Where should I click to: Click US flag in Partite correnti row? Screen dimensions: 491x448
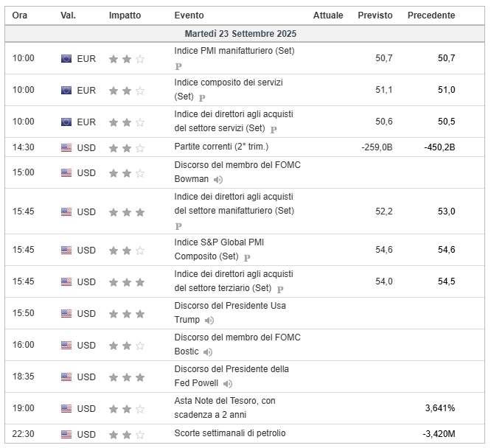coord(66,147)
